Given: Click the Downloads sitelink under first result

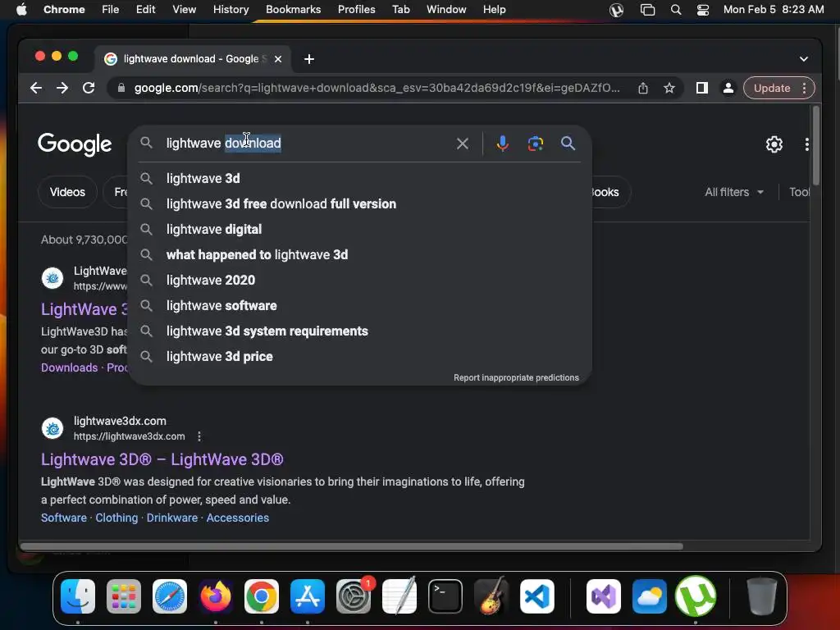Looking at the screenshot, I should [69, 368].
